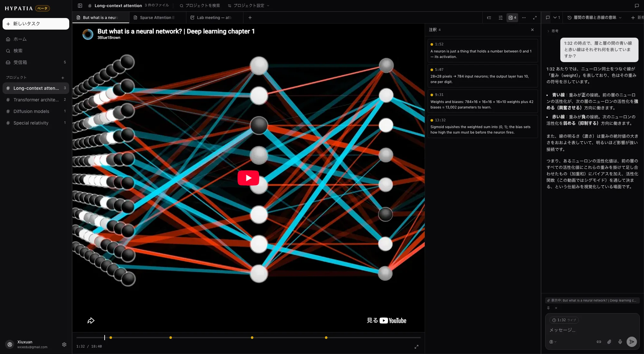Send the message
This screenshot has height=354, width=644.
631,342
